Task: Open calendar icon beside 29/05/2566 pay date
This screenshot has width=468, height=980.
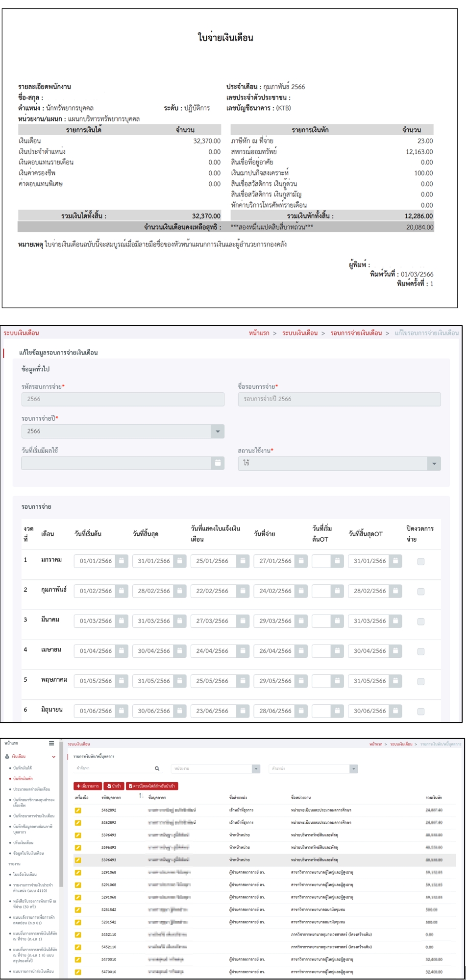Action: coord(301,681)
